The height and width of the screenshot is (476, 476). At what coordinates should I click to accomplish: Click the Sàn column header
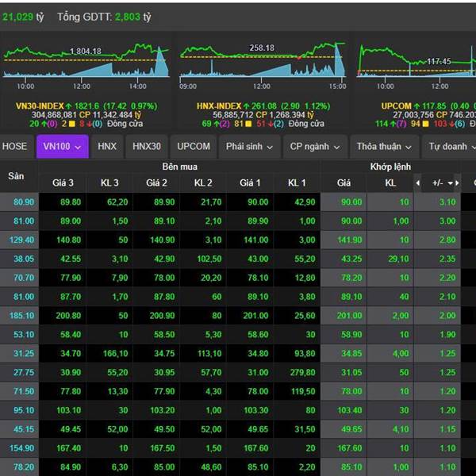(16, 175)
